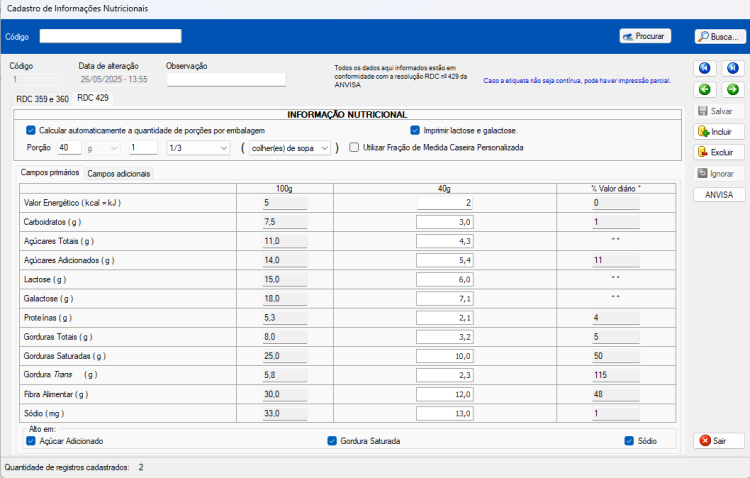Switch to RDC 359 e 360 tab
Image resolution: width=750 pixels, height=478 pixels.
[x=43, y=99]
